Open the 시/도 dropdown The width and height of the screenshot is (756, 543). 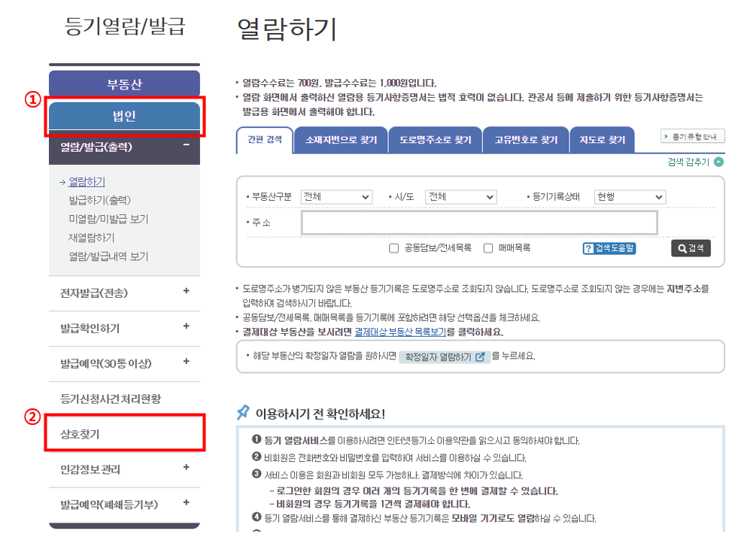coord(461,197)
